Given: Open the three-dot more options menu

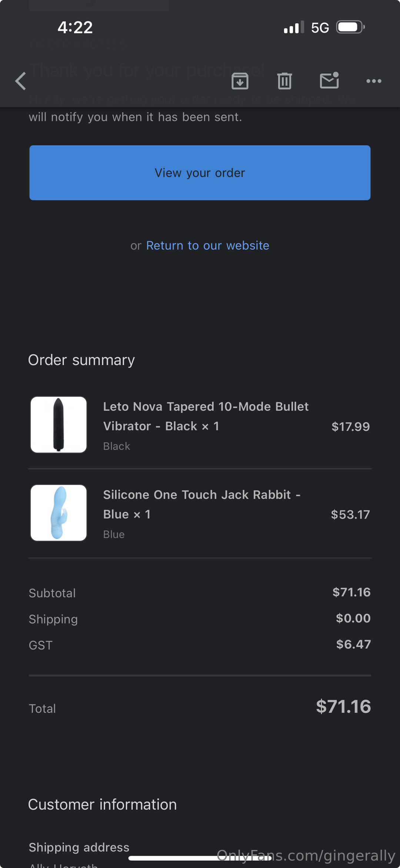Looking at the screenshot, I should tap(374, 81).
